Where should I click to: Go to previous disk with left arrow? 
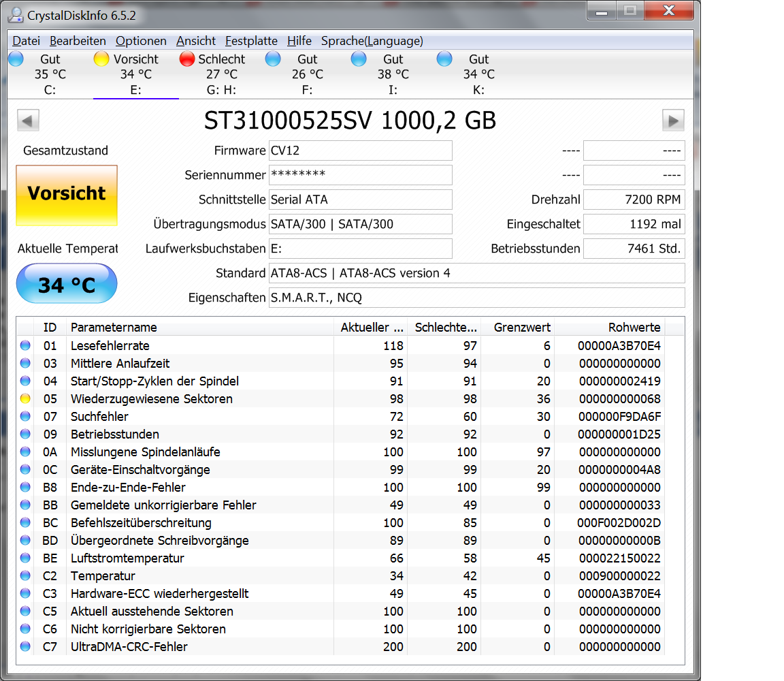(28, 121)
